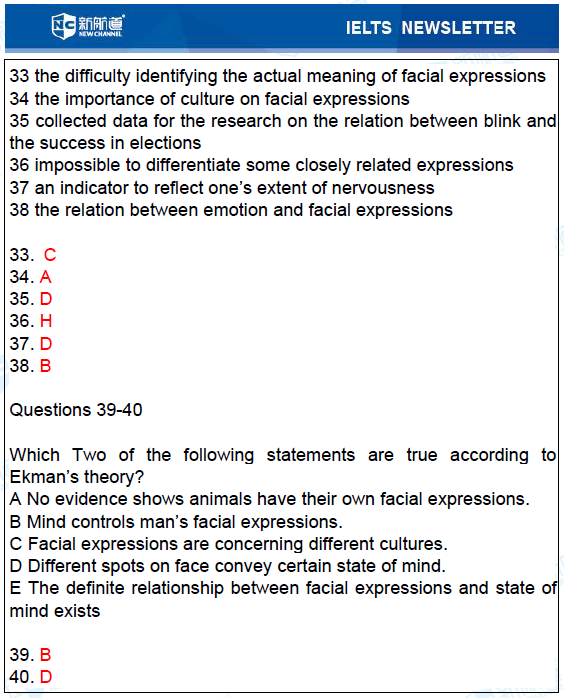
Task: Click statement 33 about identifying actual meaning
Action: pos(278,77)
